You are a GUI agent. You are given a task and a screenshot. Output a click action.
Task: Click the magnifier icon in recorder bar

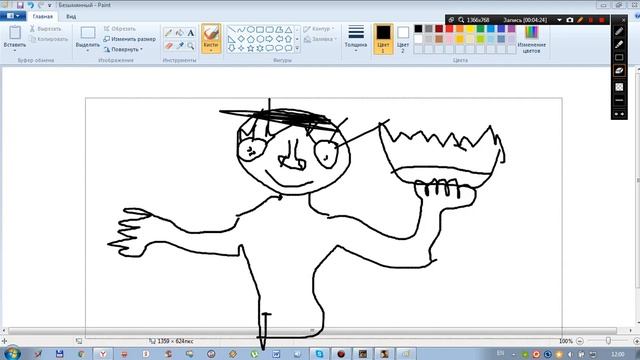(x=461, y=20)
